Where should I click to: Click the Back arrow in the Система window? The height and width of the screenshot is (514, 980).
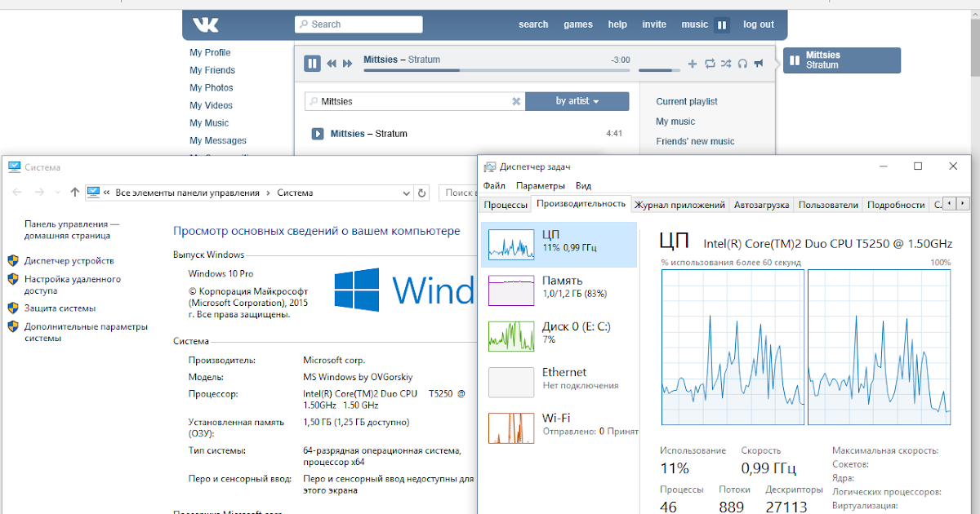click(x=17, y=193)
